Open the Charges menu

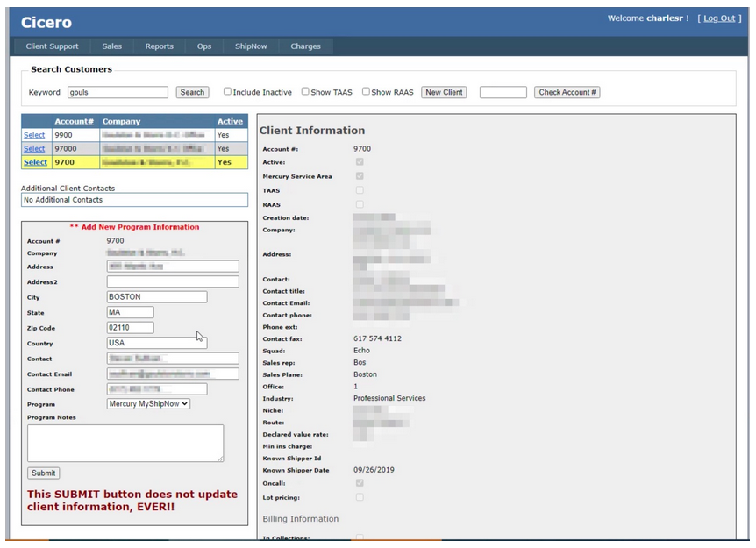pos(305,46)
